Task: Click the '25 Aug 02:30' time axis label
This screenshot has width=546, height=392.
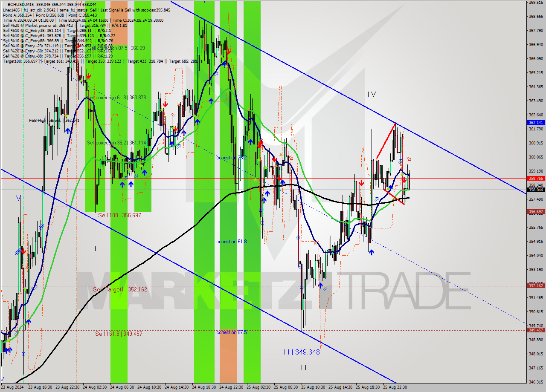Action: (x=258, y=387)
